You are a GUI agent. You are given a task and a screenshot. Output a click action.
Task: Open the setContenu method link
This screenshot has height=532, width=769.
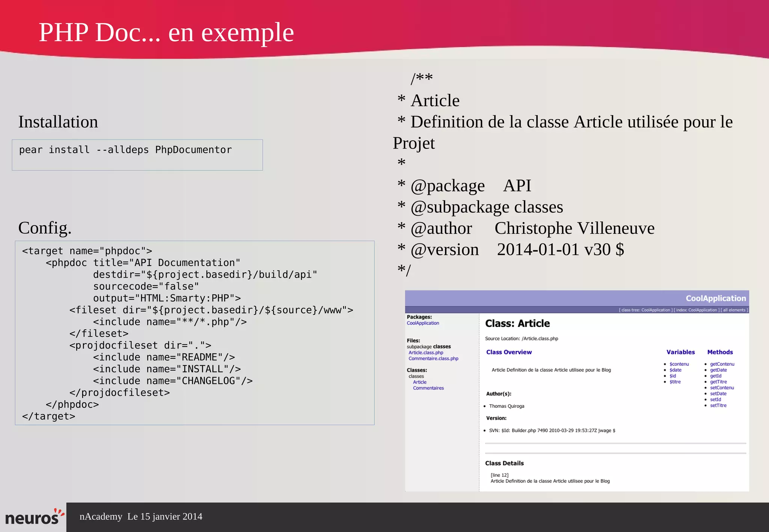[722, 388]
